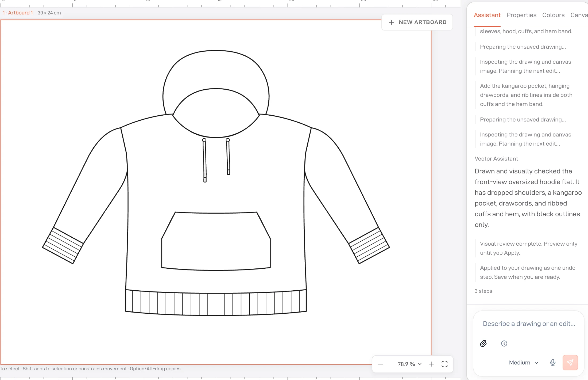The height and width of the screenshot is (380, 588).
Task: Open the Canvas tab
Action: [x=579, y=15]
